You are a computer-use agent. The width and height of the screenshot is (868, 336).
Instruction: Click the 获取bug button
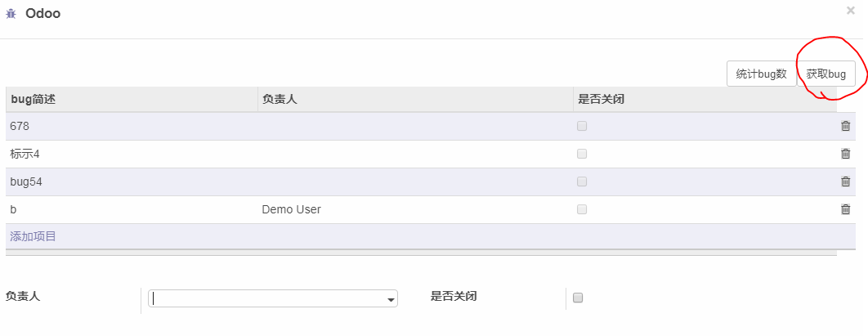point(826,74)
